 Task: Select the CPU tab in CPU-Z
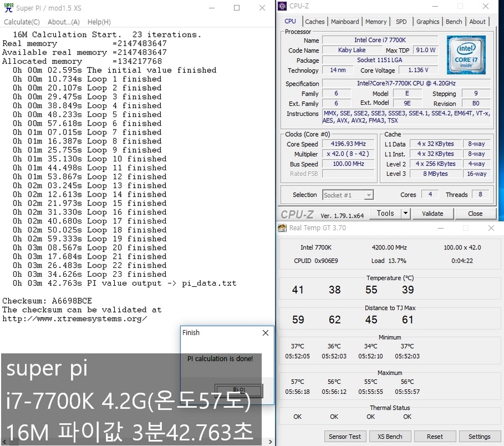[x=290, y=21]
